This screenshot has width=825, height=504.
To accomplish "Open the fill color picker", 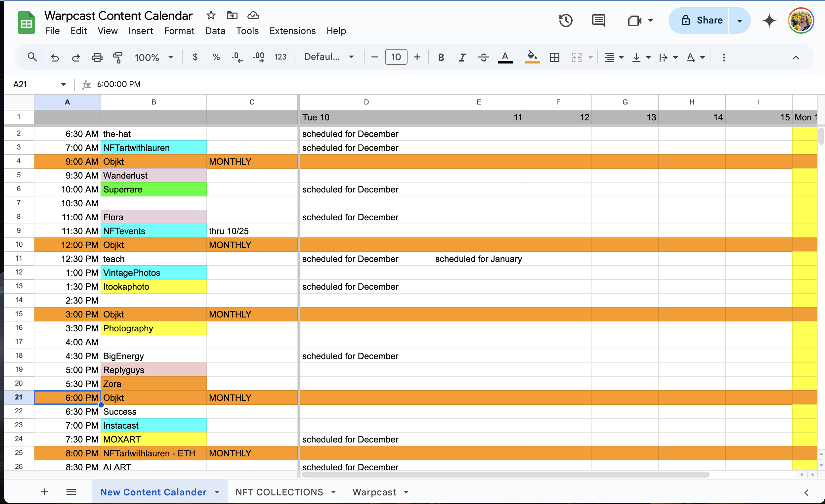I will click(x=532, y=57).
